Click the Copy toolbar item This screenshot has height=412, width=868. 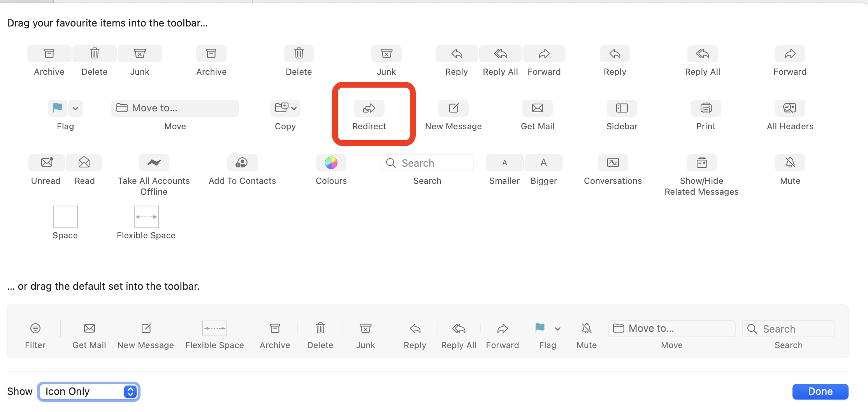click(x=285, y=108)
